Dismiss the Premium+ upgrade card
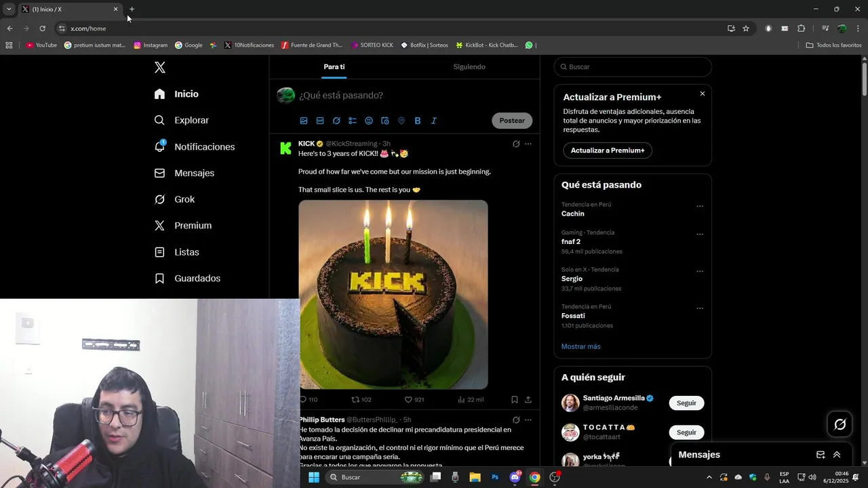 click(x=703, y=94)
